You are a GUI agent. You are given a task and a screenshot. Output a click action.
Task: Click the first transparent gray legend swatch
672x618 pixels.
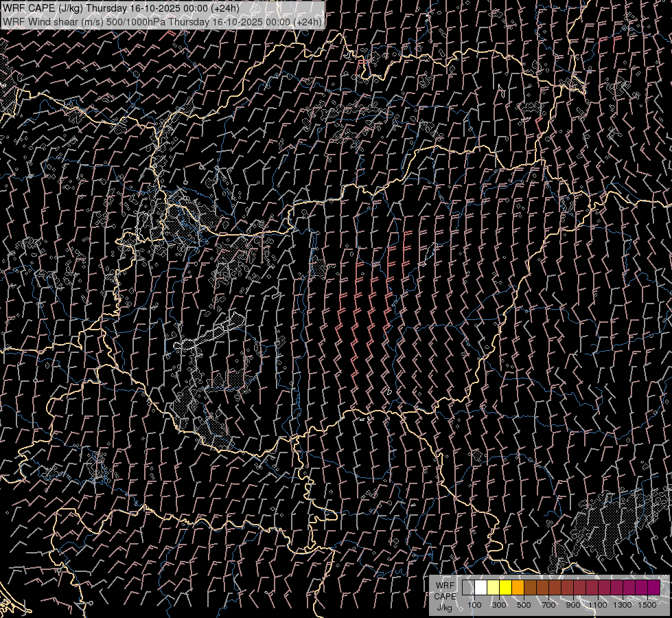[x=468, y=588]
